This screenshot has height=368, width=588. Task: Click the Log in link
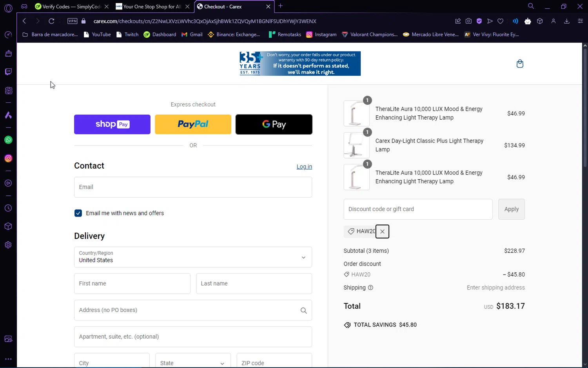pos(304,167)
